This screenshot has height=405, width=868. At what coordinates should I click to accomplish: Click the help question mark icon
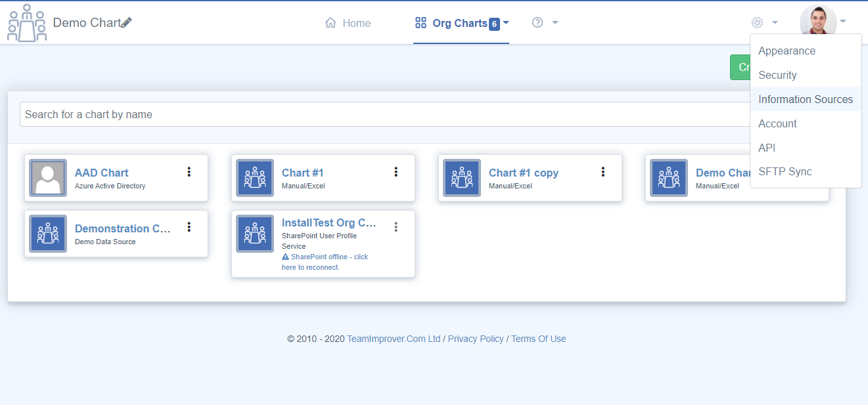537,23
